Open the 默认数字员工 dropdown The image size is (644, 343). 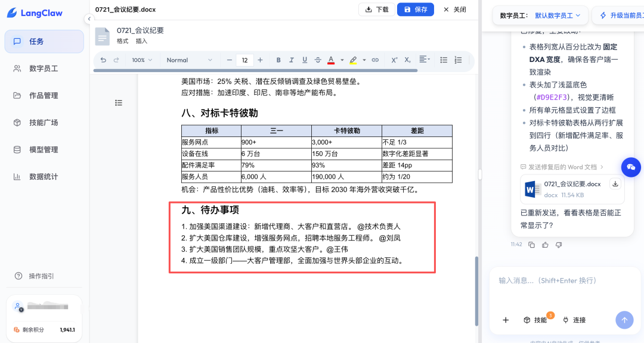[558, 15]
